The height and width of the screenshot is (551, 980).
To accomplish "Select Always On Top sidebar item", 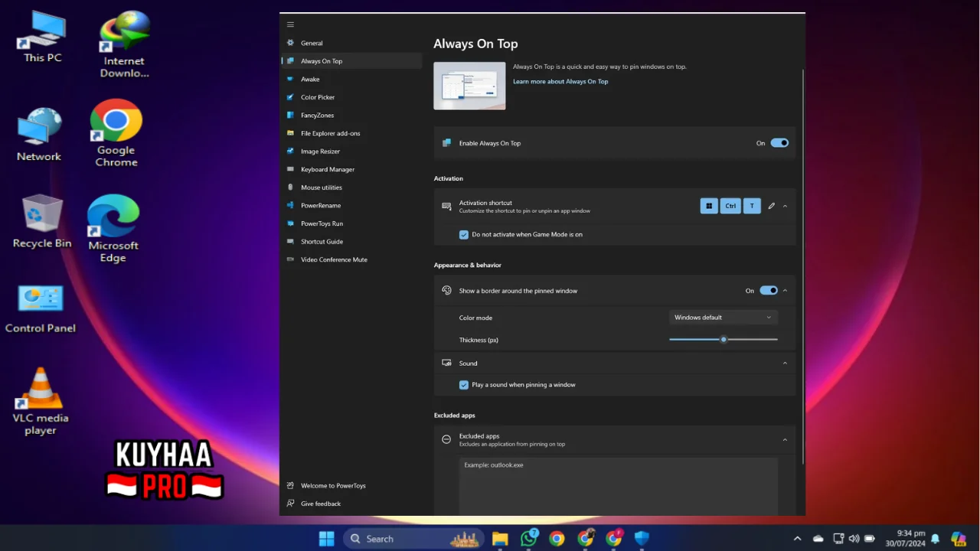I will (x=351, y=61).
